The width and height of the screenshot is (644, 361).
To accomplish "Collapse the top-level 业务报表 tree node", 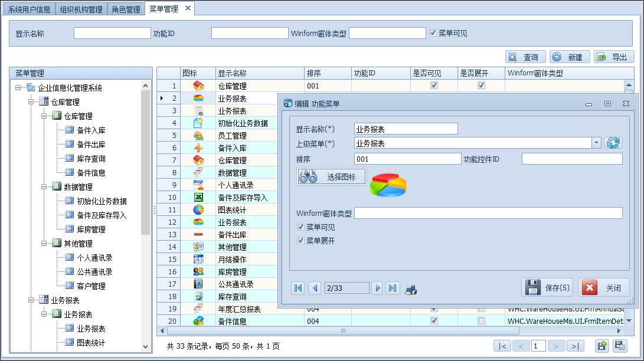I will point(31,300).
